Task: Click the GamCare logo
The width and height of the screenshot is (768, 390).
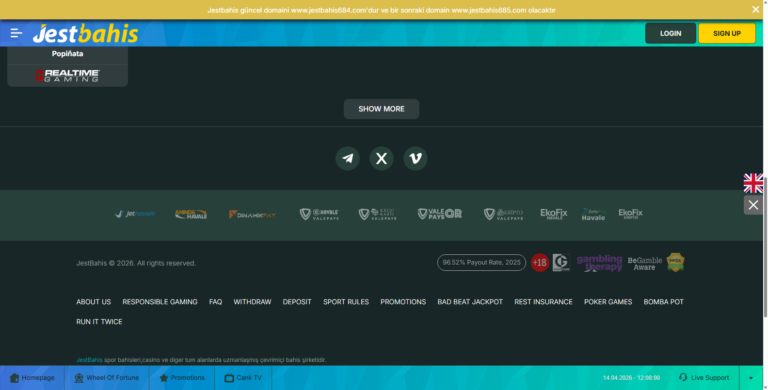Action: (561, 263)
